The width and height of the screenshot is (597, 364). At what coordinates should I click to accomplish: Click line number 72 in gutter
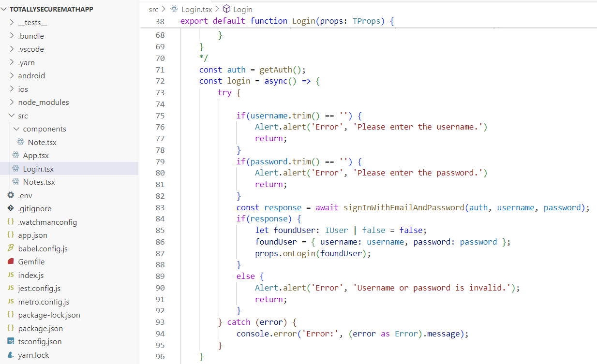tap(160, 81)
